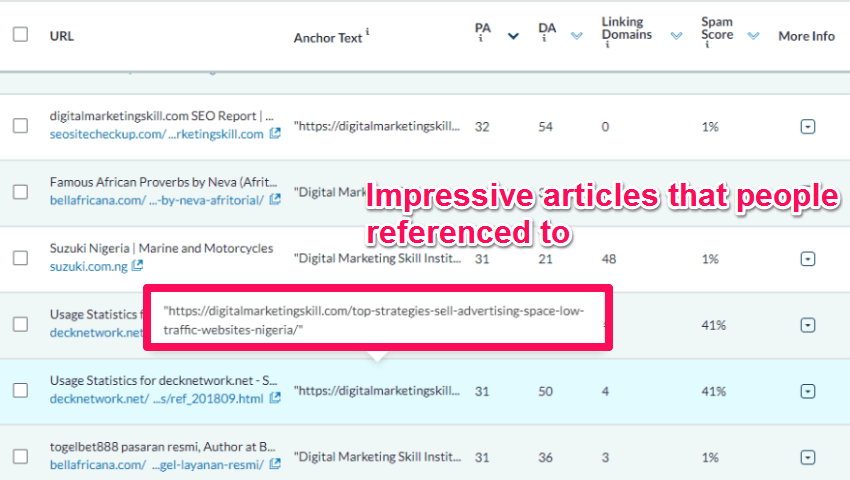Image resolution: width=850 pixels, height=480 pixels.
Task: Click the anchor URL tooltip text
Action: pos(374,320)
